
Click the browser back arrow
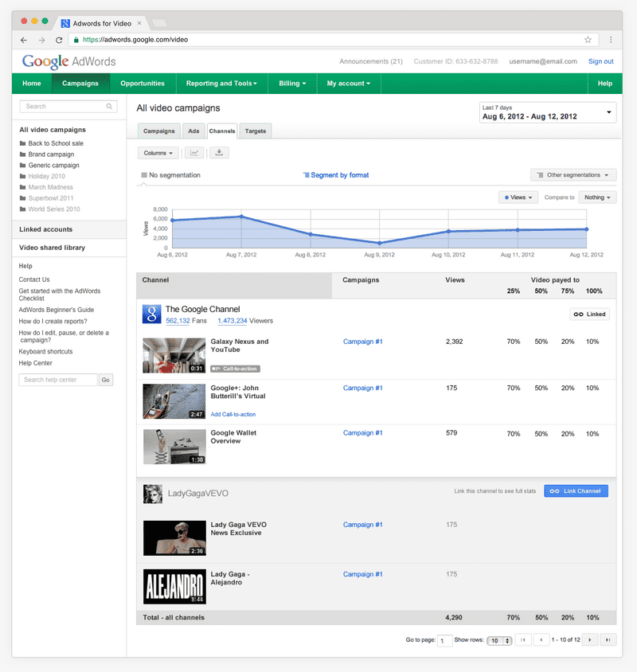pos(24,40)
